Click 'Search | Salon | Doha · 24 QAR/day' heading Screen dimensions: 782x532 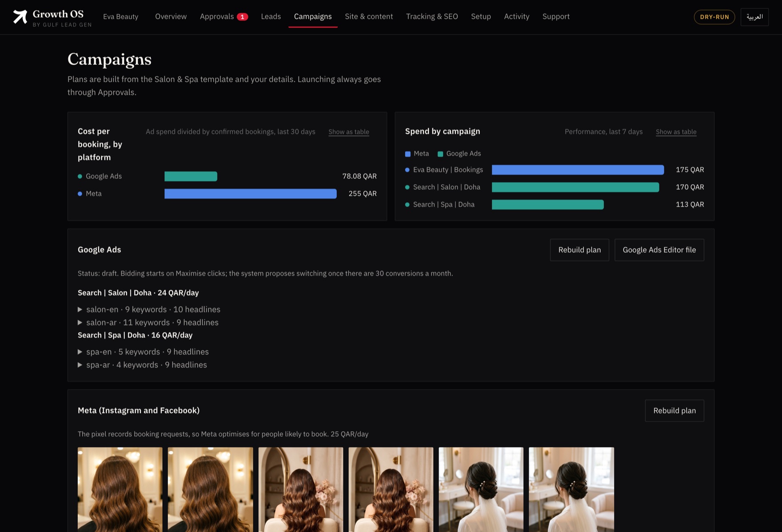(x=138, y=293)
